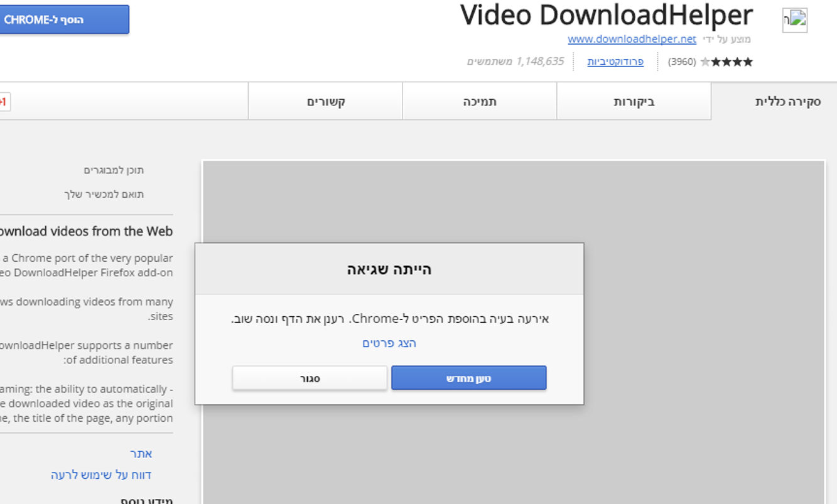Click the תוכן למבוגרים label
This screenshot has height=504, width=837.
click(114, 170)
